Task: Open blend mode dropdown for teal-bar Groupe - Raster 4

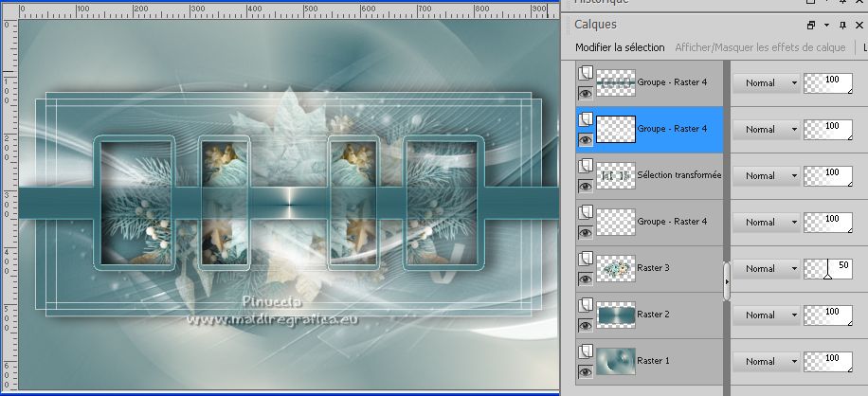Action: point(767,82)
